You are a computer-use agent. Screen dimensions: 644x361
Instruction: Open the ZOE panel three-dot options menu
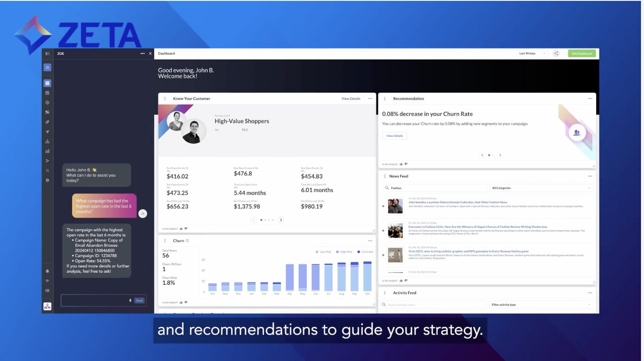click(143, 54)
